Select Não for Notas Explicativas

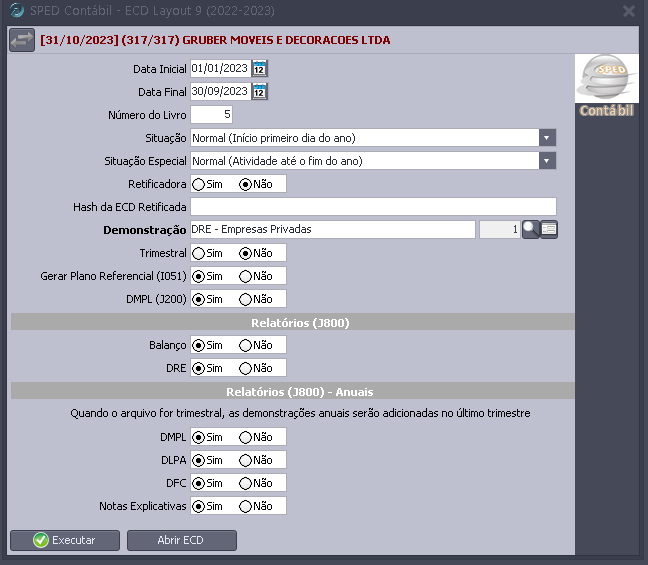[255, 506]
